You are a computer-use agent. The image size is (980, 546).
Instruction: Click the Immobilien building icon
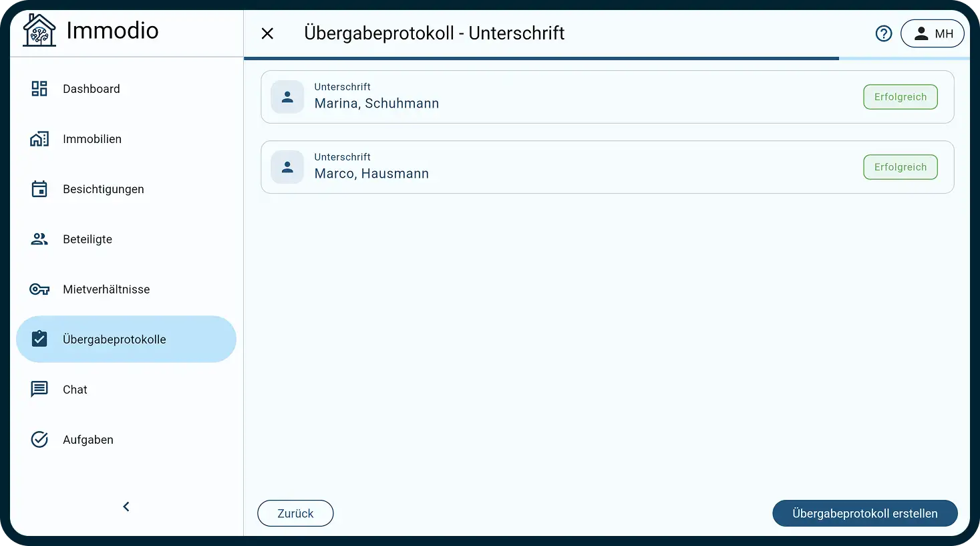(x=39, y=139)
